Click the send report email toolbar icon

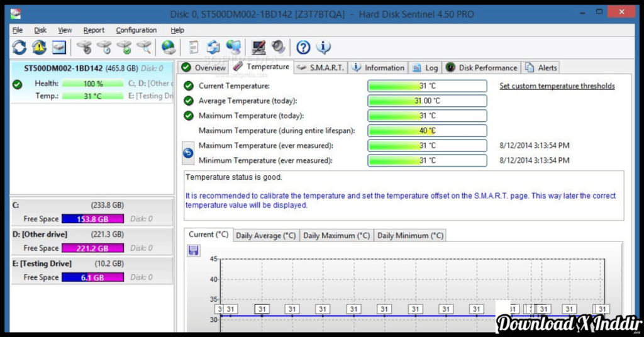click(x=213, y=47)
